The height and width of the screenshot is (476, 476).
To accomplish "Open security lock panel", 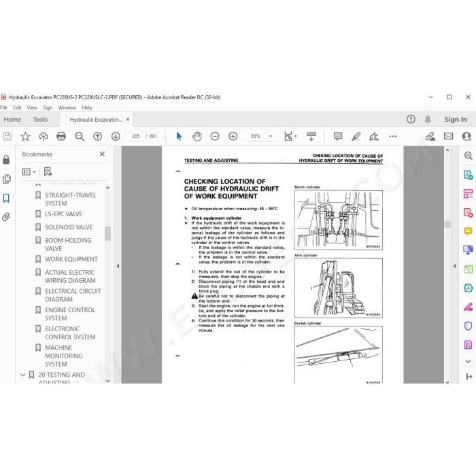I will 6,160.
